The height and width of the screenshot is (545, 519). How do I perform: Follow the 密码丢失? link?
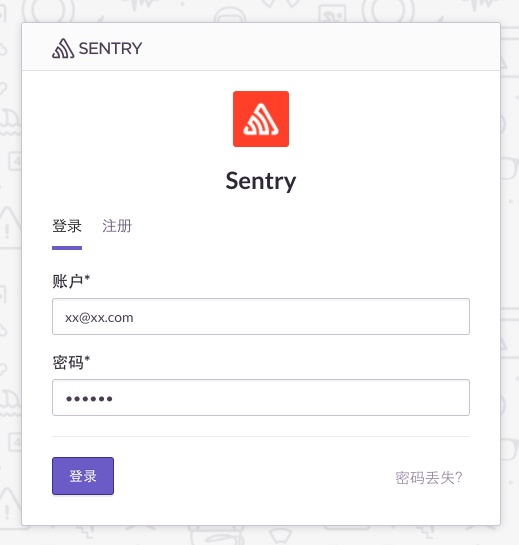point(429,478)
